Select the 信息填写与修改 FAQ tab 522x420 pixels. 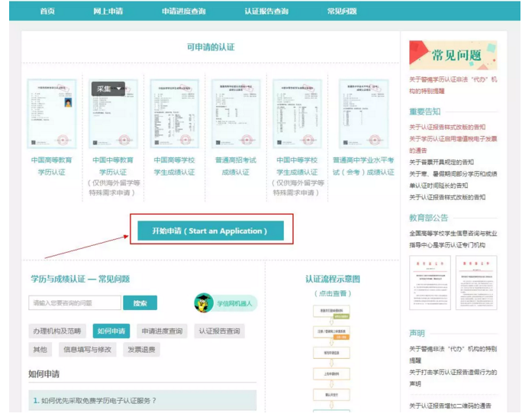[x=87, y=349]
